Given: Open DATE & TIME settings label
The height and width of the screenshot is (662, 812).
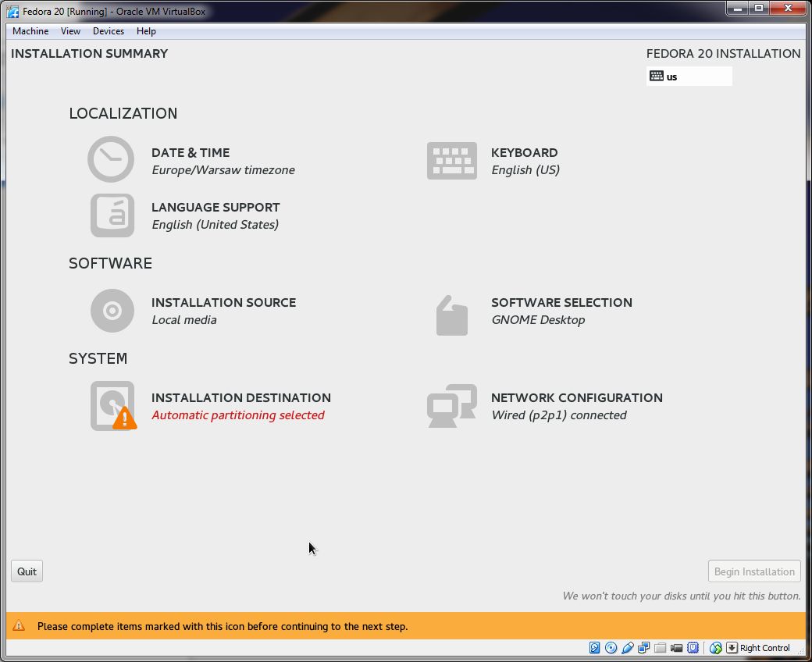Looking at the screenshot, I should 191,153.
